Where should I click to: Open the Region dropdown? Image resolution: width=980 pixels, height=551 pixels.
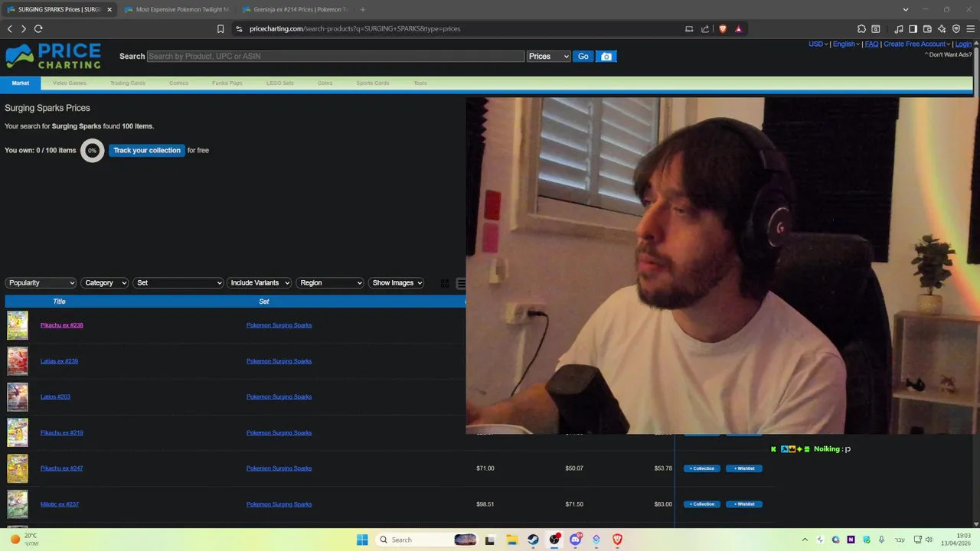(330, 283)
